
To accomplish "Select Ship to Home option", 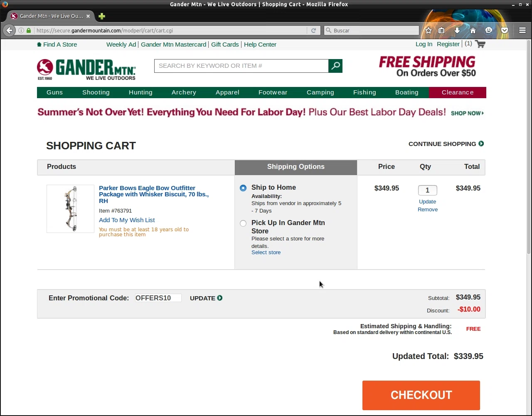I will [243, 188].
